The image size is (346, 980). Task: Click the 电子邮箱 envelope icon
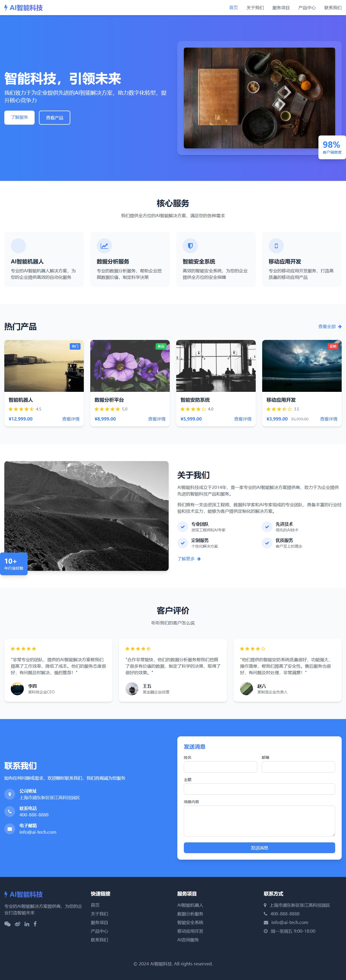tap(9, 829)
